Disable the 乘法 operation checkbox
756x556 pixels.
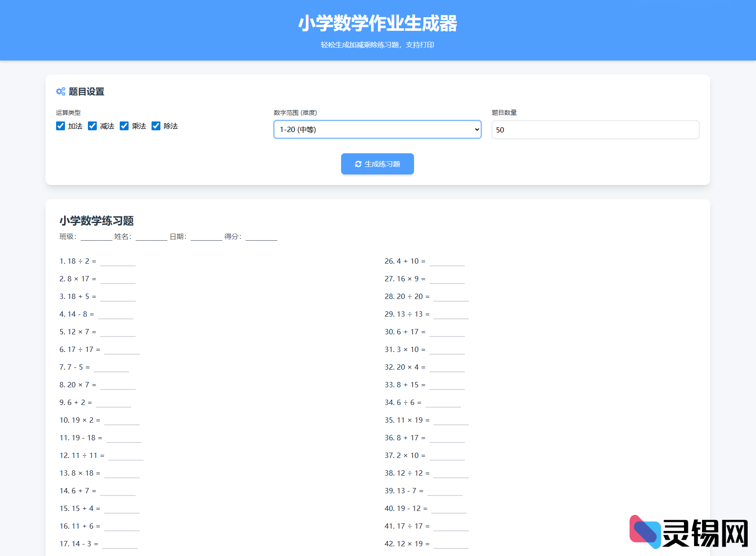(x=124, y=126)
